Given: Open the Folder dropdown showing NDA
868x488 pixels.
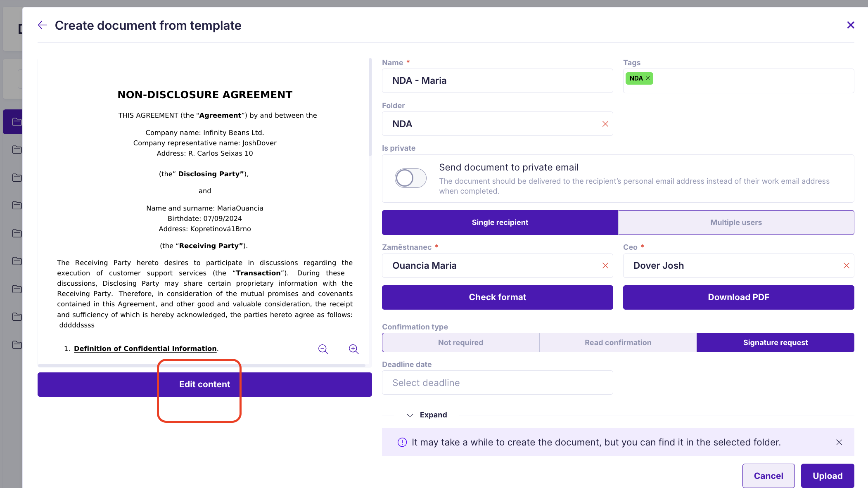Looking at the screenshot, I should tap(497, 124).
